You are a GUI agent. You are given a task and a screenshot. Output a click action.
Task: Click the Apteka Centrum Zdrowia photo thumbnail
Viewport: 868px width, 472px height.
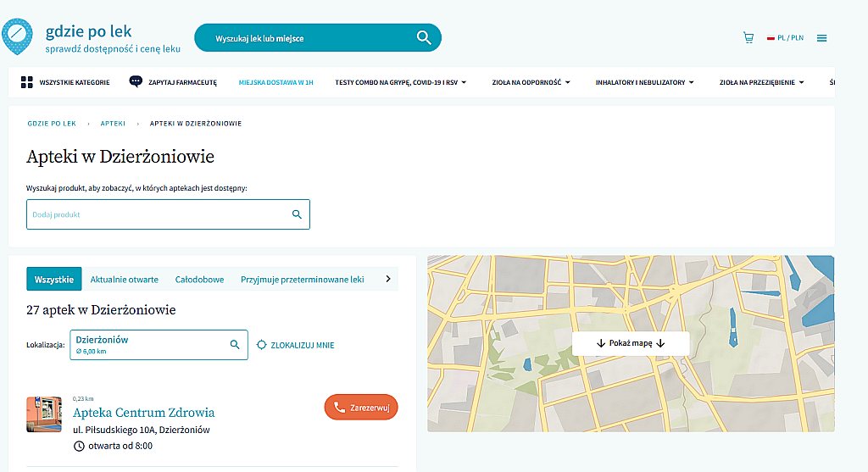tap(44, 414)
